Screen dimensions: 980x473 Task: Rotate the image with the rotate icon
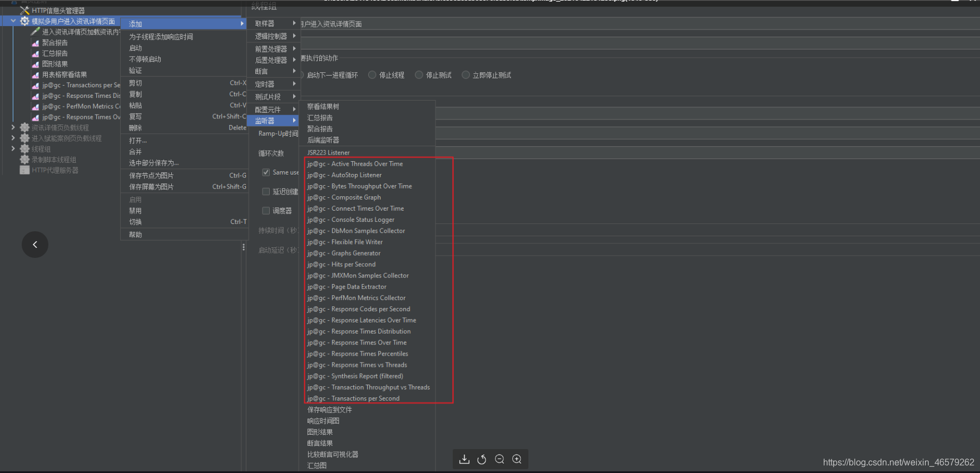(x=482, y=459)
